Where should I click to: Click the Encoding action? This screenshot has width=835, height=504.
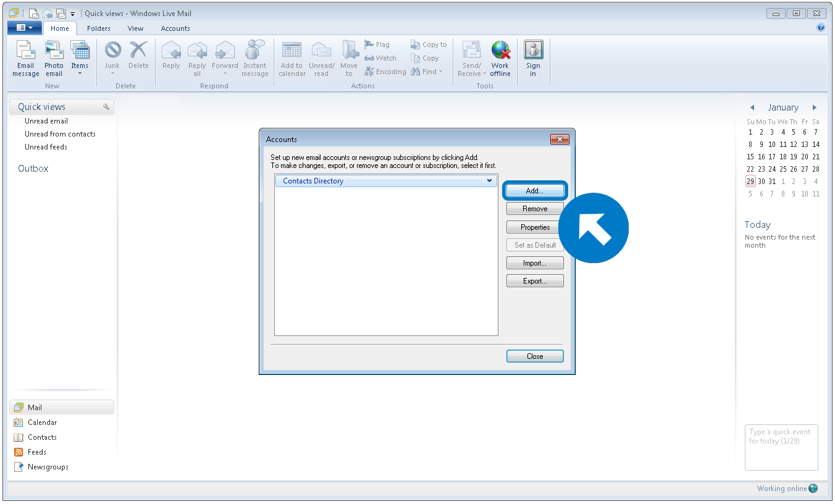click(385, 72)
